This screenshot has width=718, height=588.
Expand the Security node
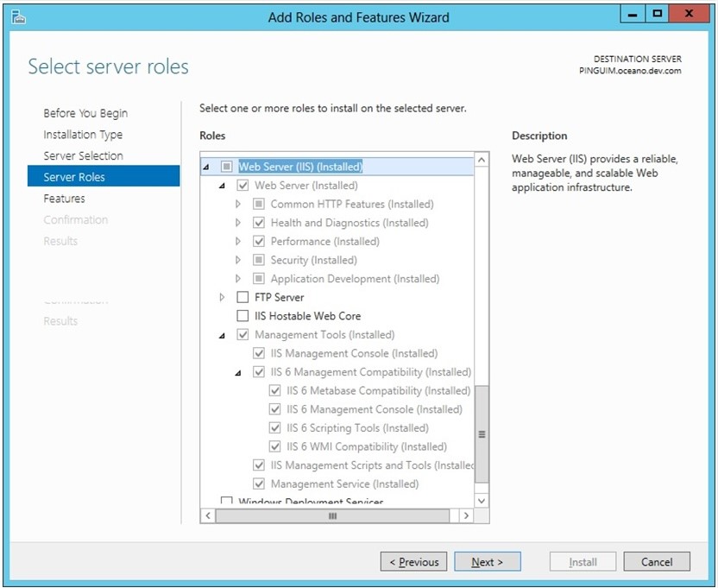[238, 260]
